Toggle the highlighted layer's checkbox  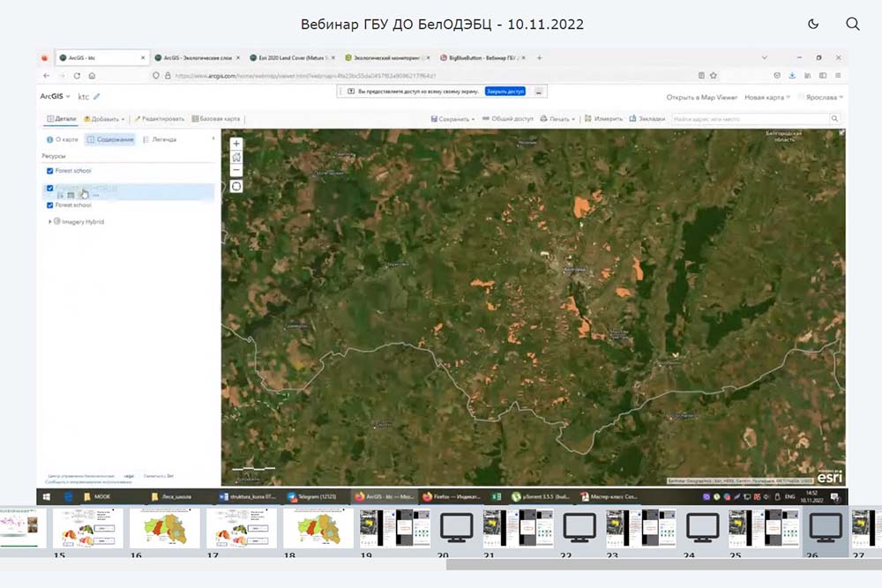coord(49,189)
